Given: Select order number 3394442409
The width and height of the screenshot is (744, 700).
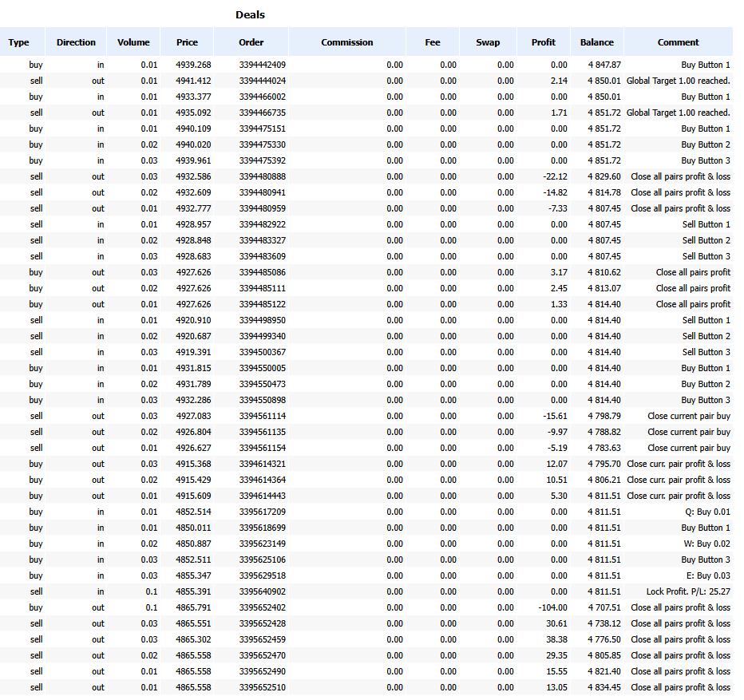Looking at the screenshot, I should tap(261, 65).
